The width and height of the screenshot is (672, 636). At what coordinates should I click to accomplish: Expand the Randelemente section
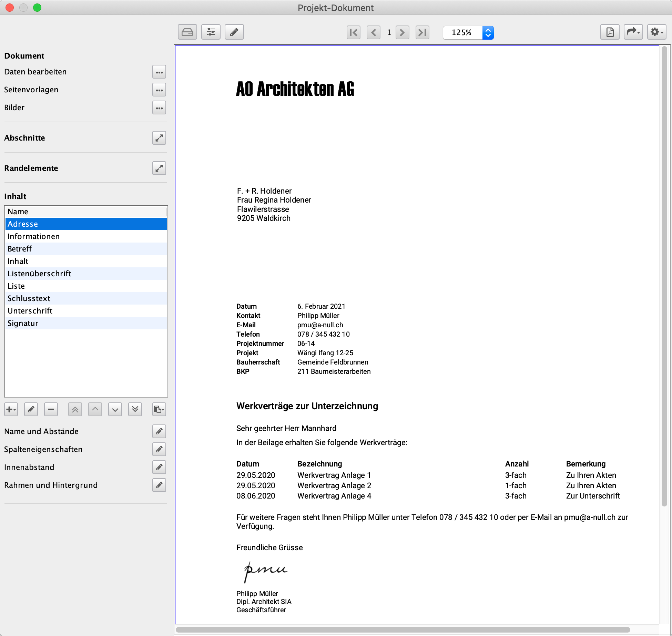159,168
